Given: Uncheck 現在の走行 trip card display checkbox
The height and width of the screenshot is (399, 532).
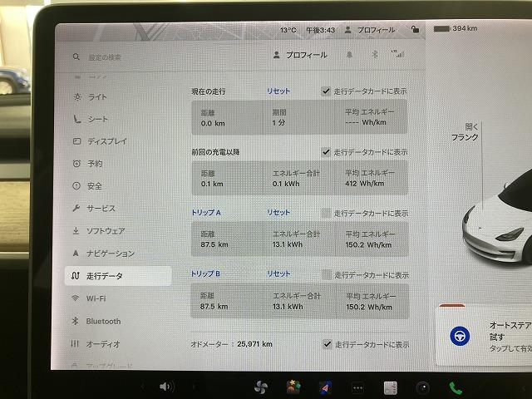Looking at the screenshot, I should 327,91.
